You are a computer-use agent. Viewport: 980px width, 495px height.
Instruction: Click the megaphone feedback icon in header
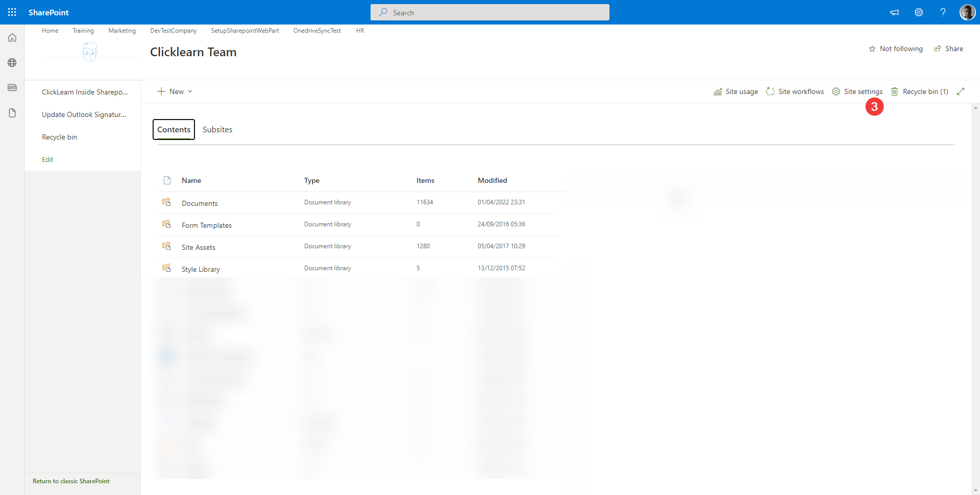(x=894, y=12)
